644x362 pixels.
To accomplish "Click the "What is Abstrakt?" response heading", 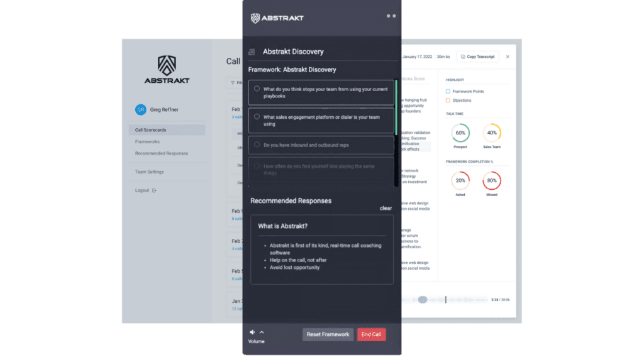I will click(282, 226).
